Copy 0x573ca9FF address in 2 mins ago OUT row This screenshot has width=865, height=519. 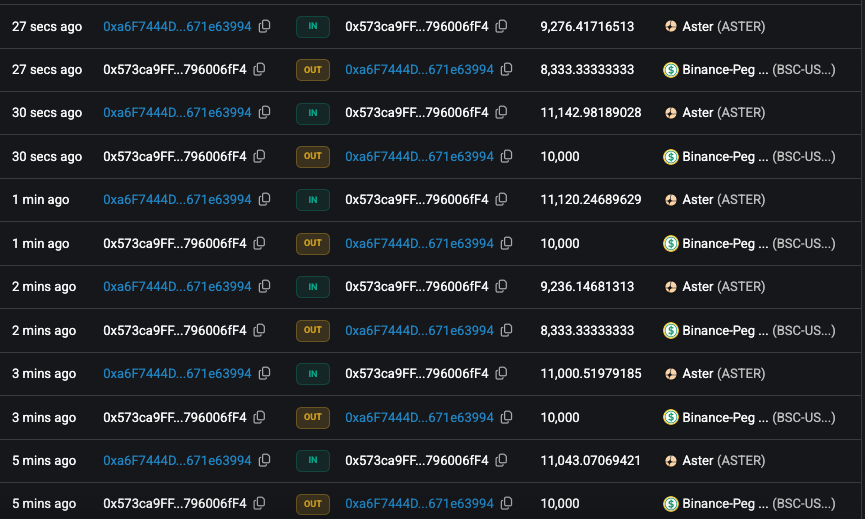(259, 330)
